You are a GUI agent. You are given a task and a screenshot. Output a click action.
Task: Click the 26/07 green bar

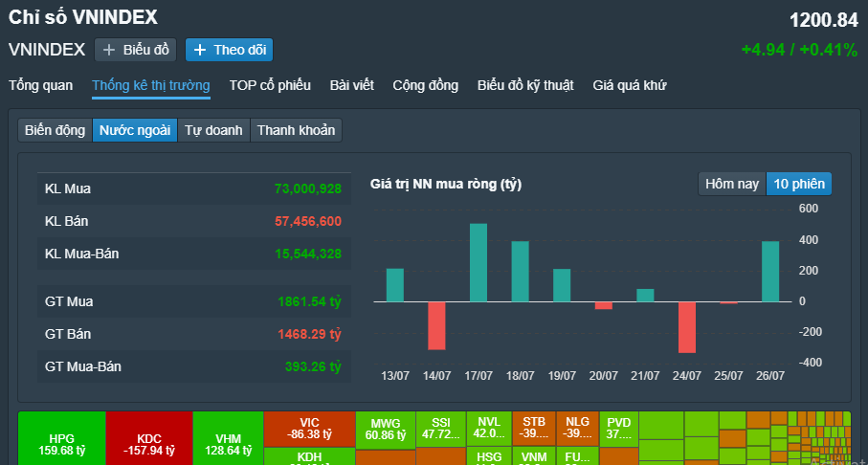tap(770, 272)
